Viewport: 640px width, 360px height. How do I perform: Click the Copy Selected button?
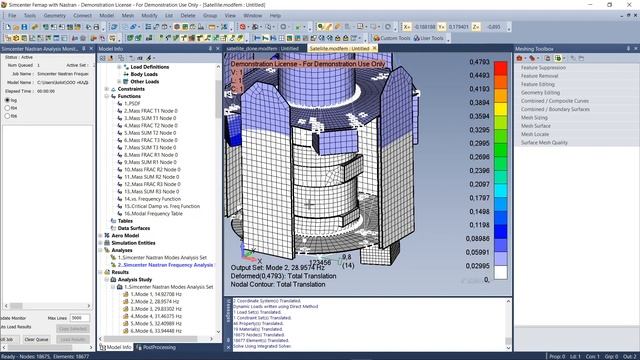(x=73, y=329)
